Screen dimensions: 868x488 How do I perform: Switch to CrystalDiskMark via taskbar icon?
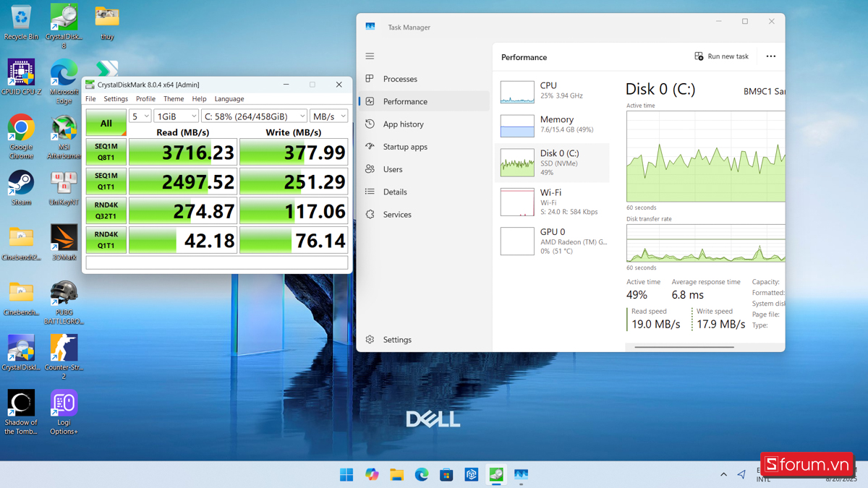496,475
